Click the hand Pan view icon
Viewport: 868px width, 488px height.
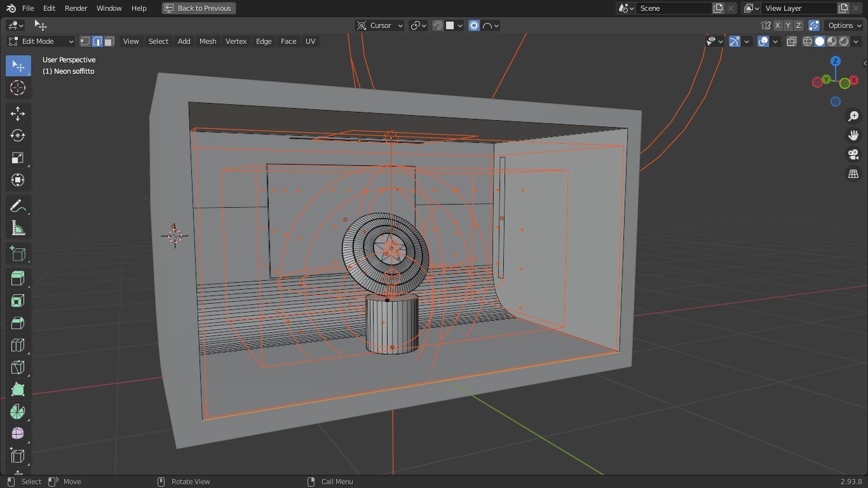pyautogui.click(x=853, y=135)
